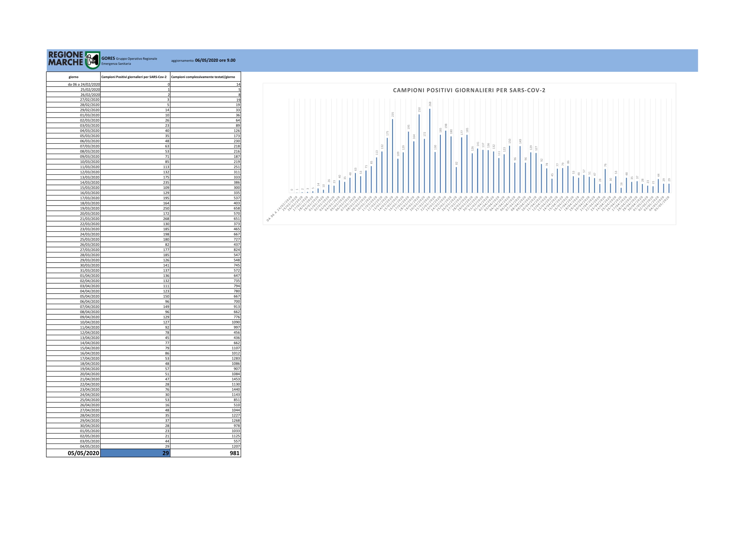Select the 1453 tested value cell
This screenshot has height=535, width=756.
pos(206,379)
